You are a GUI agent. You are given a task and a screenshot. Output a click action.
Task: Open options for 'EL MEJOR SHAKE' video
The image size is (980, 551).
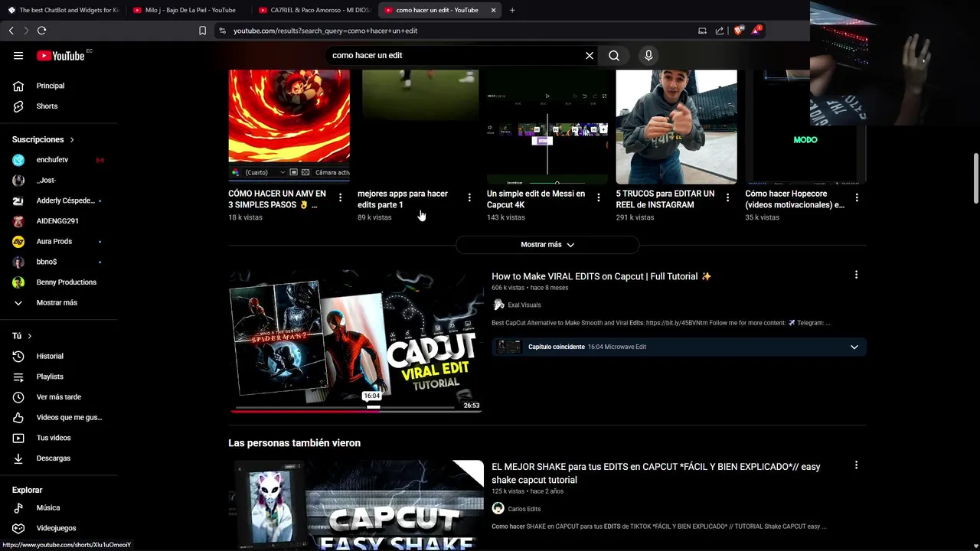pyautogui.click(x=856, y=465)
